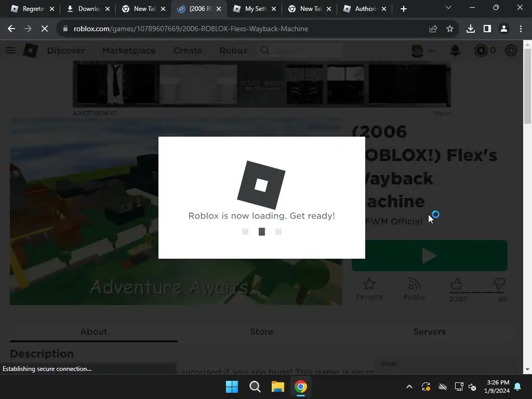Close the My Settings tab

tap(274, 9)
